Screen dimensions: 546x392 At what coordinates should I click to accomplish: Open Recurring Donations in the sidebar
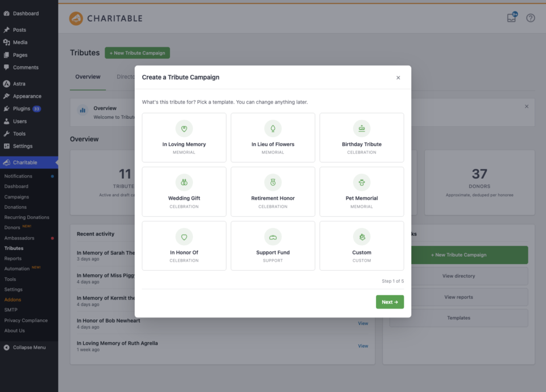27,217
